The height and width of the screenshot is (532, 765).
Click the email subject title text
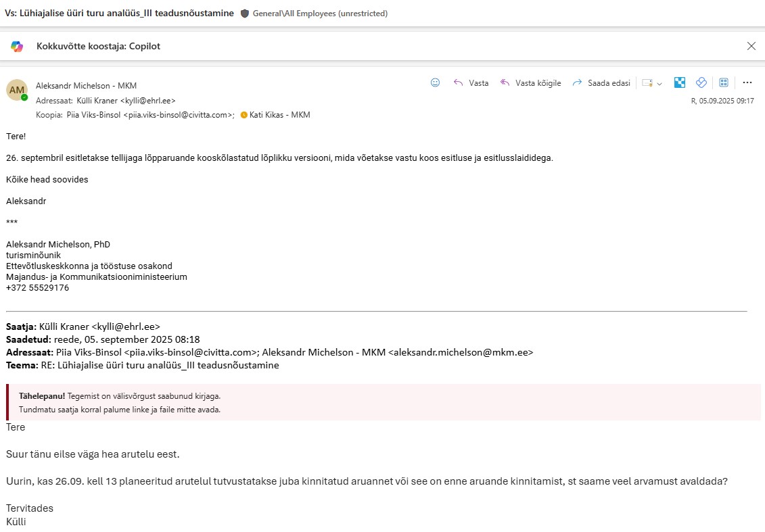(x=119, y=13)
